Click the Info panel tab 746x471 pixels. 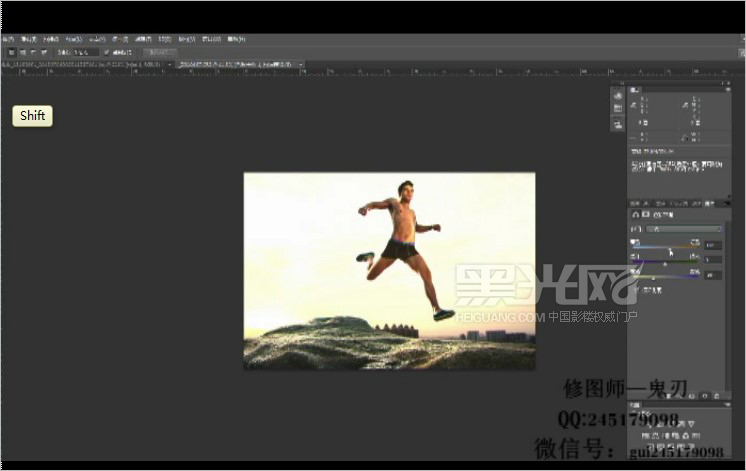[x=635, y=89]
